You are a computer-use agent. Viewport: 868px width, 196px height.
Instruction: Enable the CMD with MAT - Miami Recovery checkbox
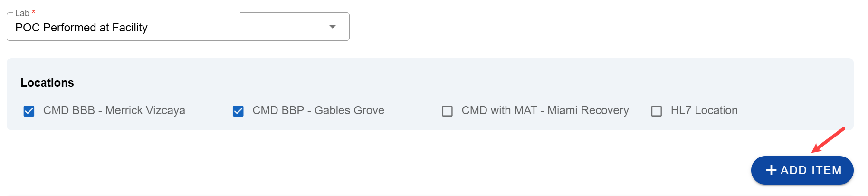447,111
